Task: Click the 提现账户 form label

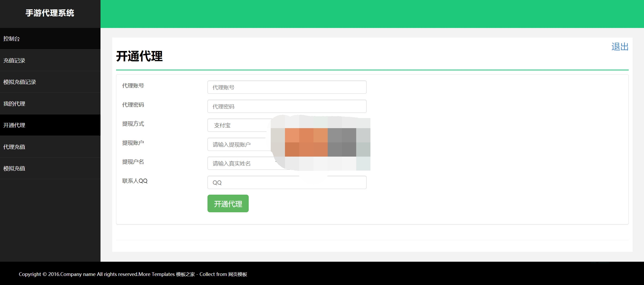Action: coord(133,143)
